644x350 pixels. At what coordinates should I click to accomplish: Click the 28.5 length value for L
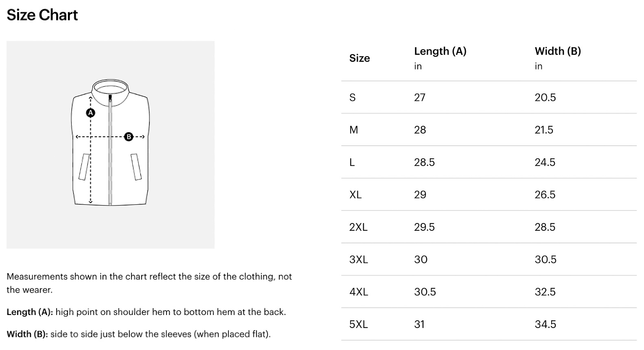pyautogui.click(x=424, y=162)
